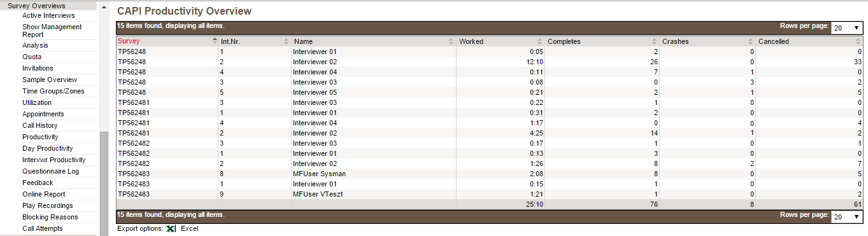The height and width of the screenshot is (236, 868).
Task: Click the Survey column header
Action: [128, 41]
